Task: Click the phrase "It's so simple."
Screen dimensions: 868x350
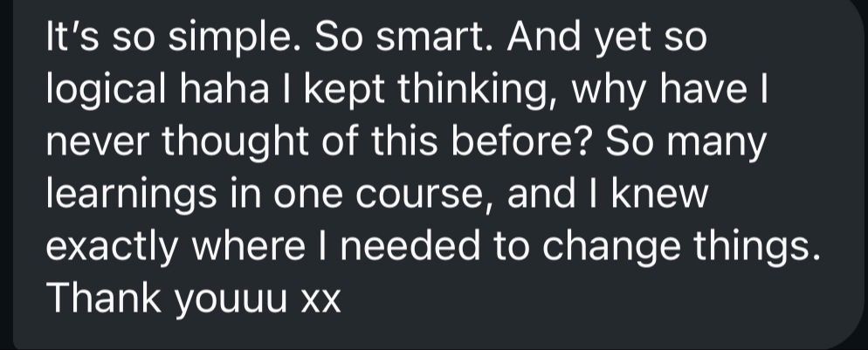Action: click(166, 38)
